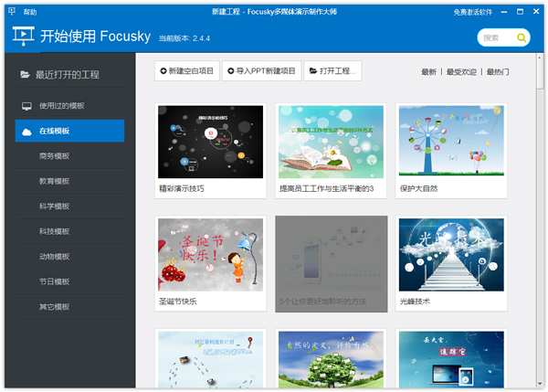
Task: Choose 其它模板 category
Action: [x=70, y=307]
